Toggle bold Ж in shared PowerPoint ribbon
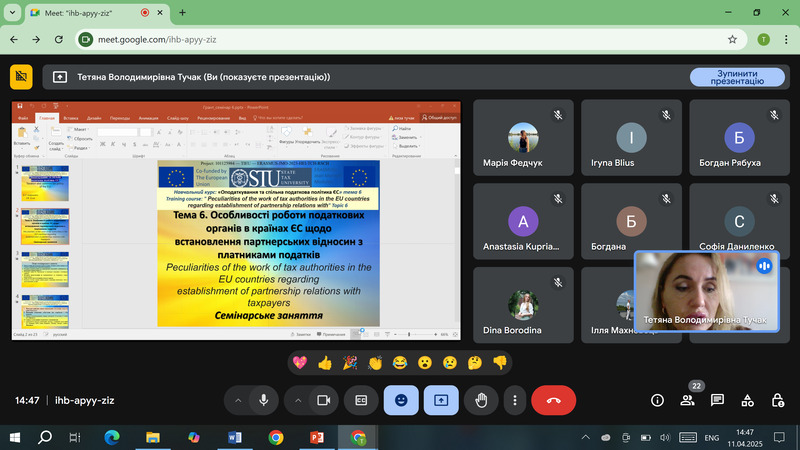The height and width of the screenshot is (450, 800). 103,145
